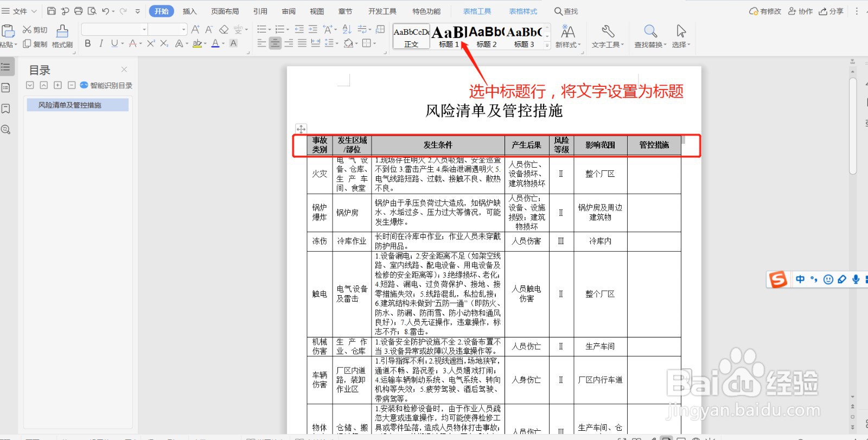
Task: Click the table move handle above table
Action: tap(301, 129)
